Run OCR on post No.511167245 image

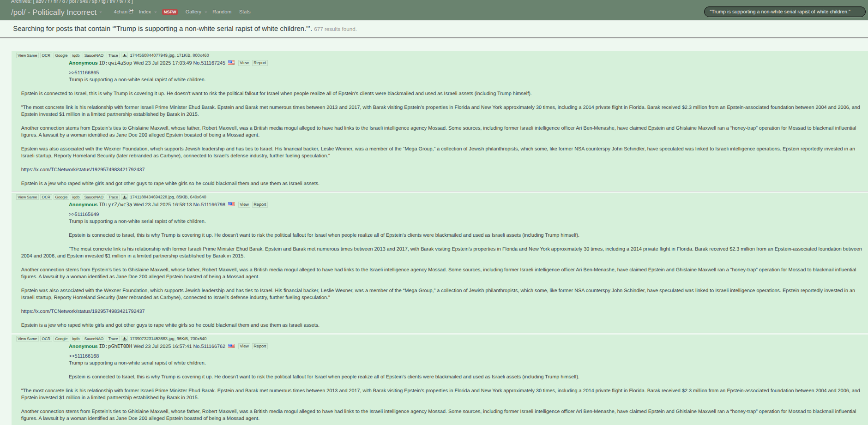click(x=46, y=55)
